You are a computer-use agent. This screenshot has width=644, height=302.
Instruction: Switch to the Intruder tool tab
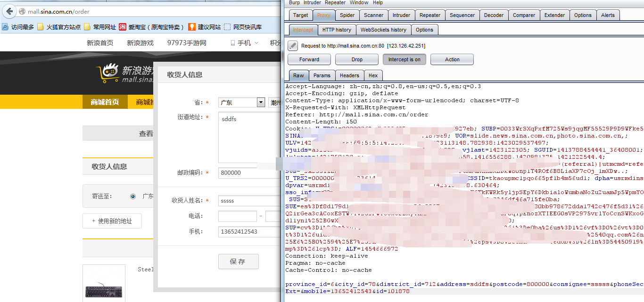[x=401, y=15]
